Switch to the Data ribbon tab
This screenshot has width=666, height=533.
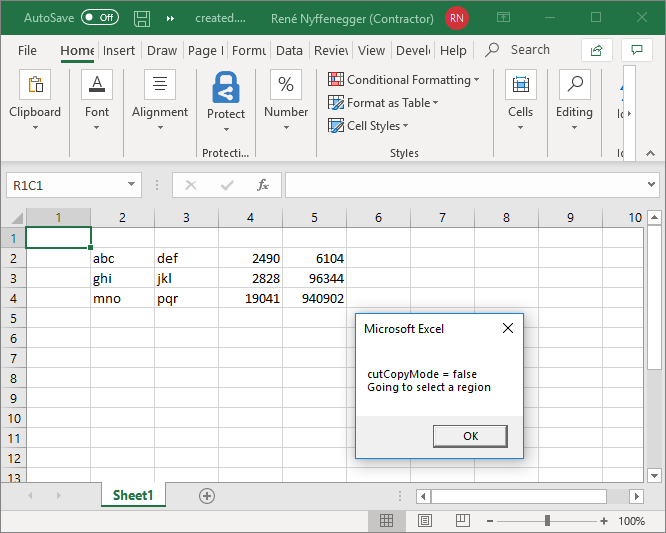289,50
